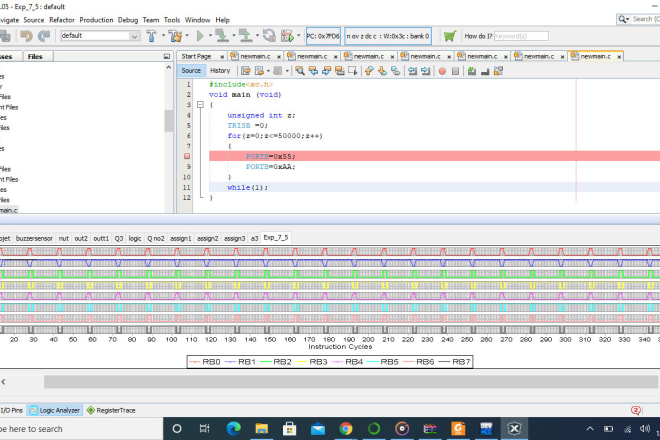This screenshot has height=440, width=660.
Task: Click the RB3 legend entry
Action: point(312,362)
